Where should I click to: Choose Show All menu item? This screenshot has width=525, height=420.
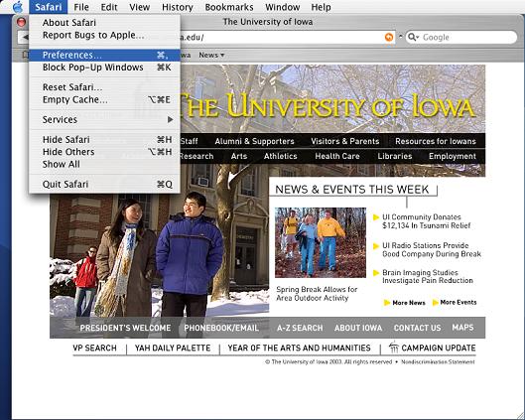click(104, 164)
